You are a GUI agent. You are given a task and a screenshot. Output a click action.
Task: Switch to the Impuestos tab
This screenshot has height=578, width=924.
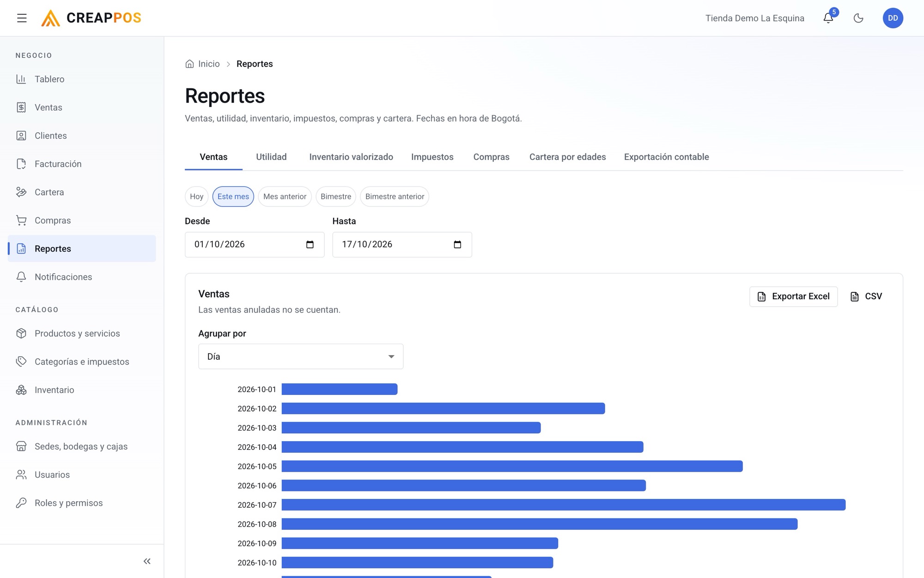point(432,157)
